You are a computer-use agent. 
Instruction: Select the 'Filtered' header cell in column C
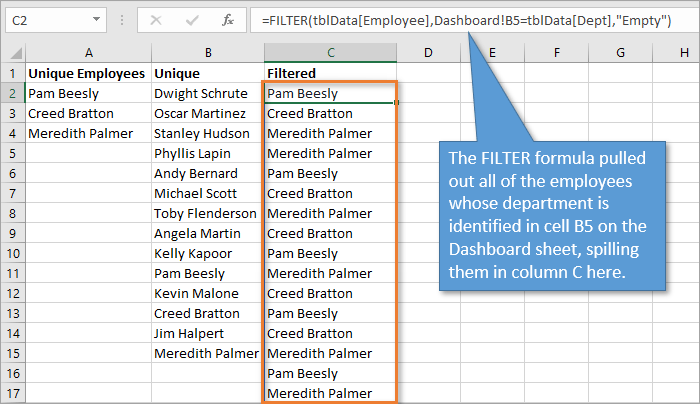(x=330, y=73)
